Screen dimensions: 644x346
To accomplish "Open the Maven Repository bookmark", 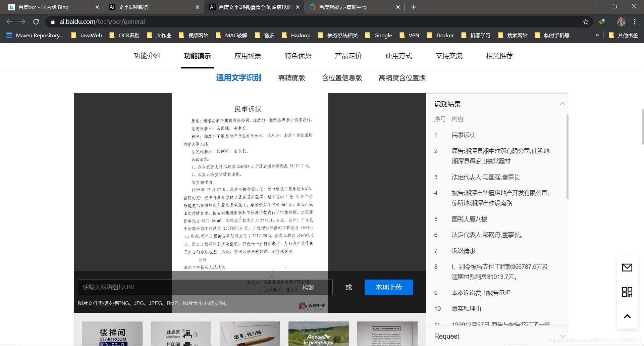I will coord(35,35).
